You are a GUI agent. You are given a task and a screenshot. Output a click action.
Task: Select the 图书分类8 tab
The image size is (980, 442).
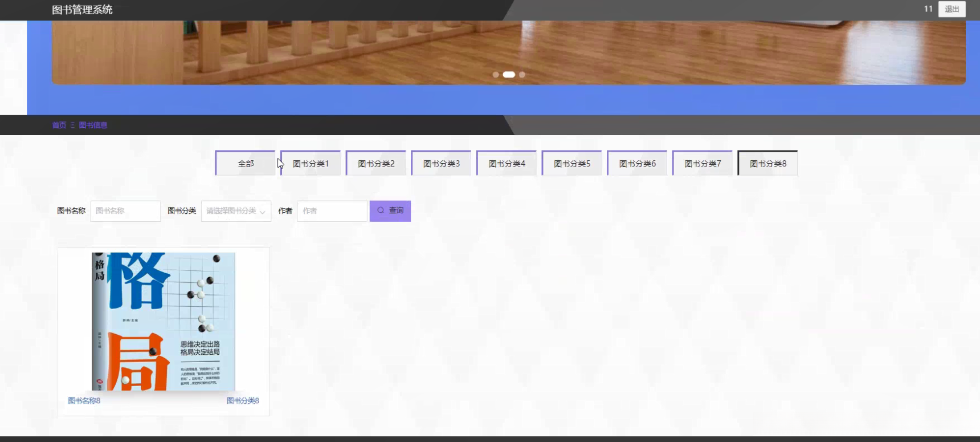767,164
